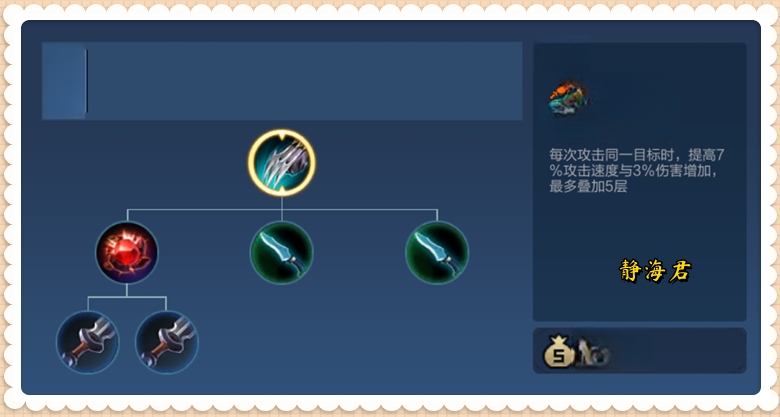
Task: Click empty area of the price bar
Action: (679, 351)
